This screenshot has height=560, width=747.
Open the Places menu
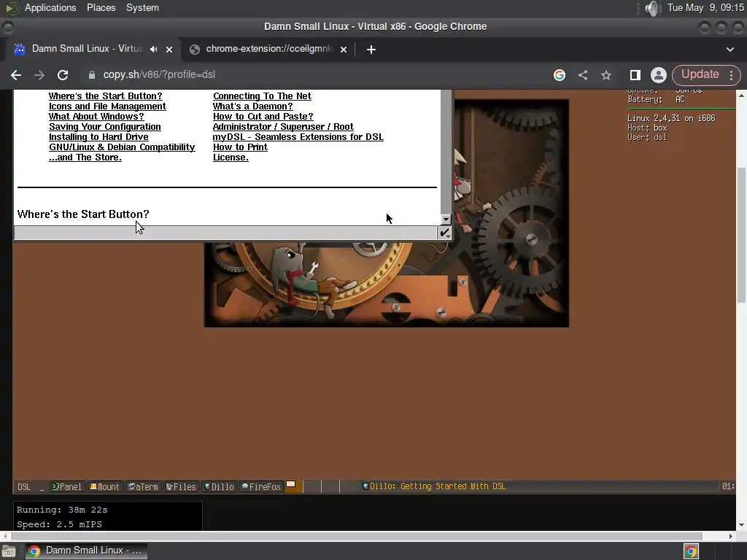tap(101, 7)
